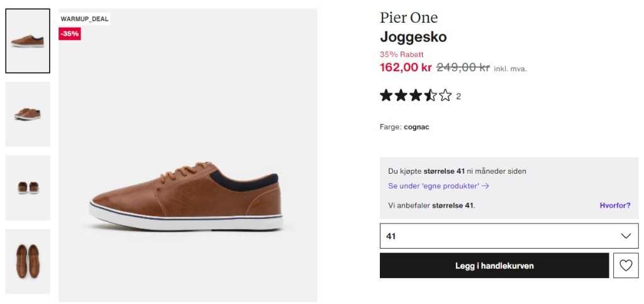Click the 'Hvorfor?' link
This screenshot has width=644, height=304.
coord(614,205)
